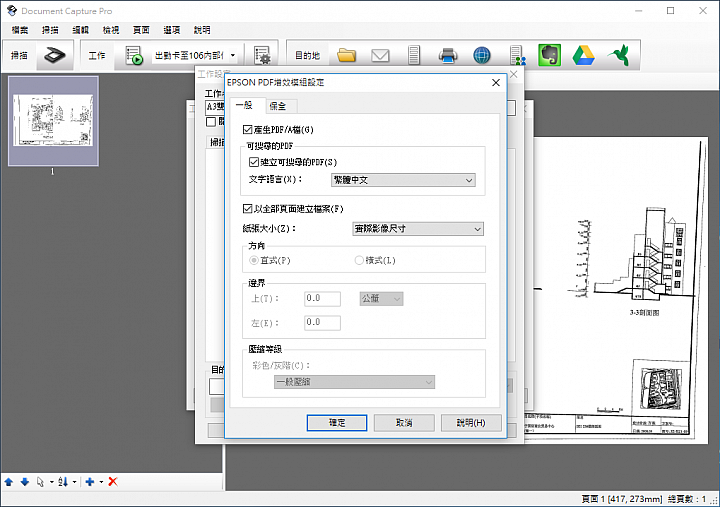Switch to the General tab
The height and width of the screenshot is (507, 720).
pos(247,105)
